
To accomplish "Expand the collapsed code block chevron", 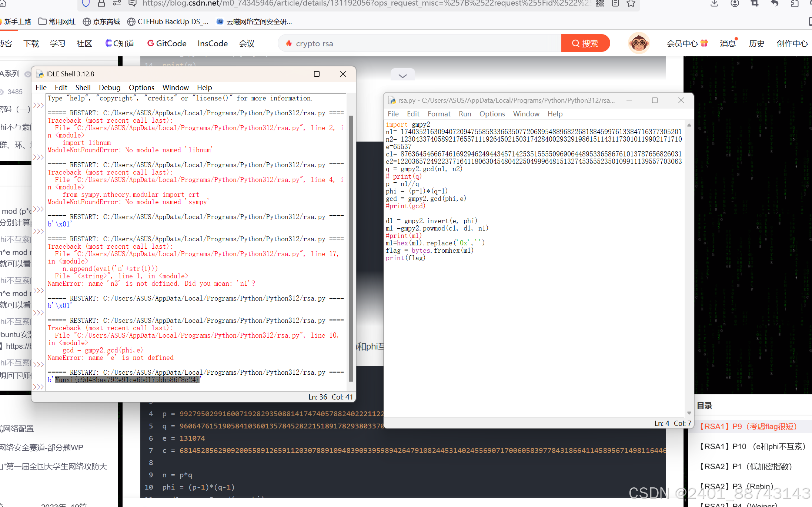I will (x=402, y=76).
